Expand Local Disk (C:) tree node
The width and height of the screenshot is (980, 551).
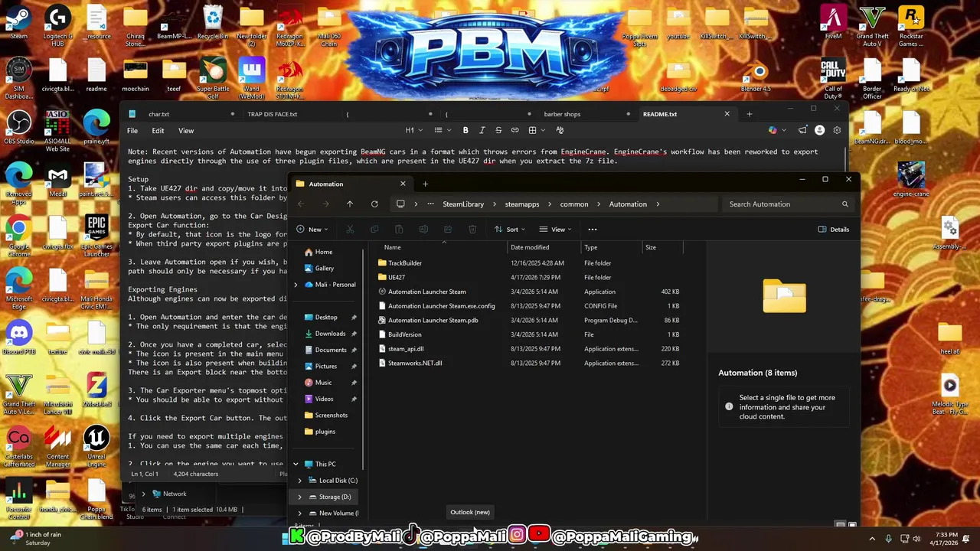[x=299, y=481]
